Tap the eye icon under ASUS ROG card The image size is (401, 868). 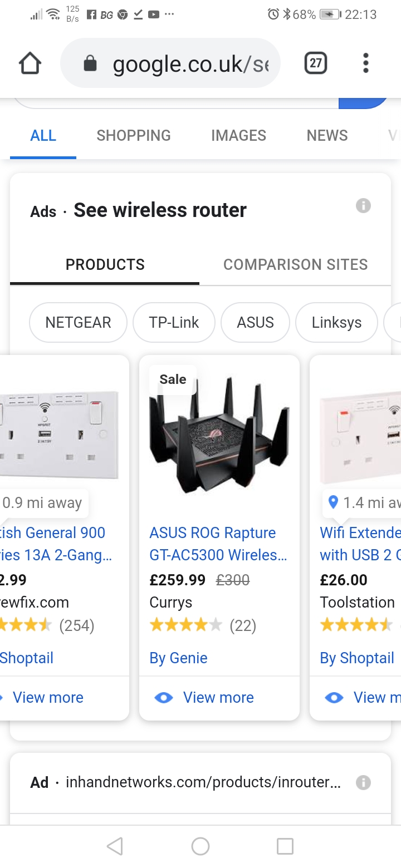(164, 698)
